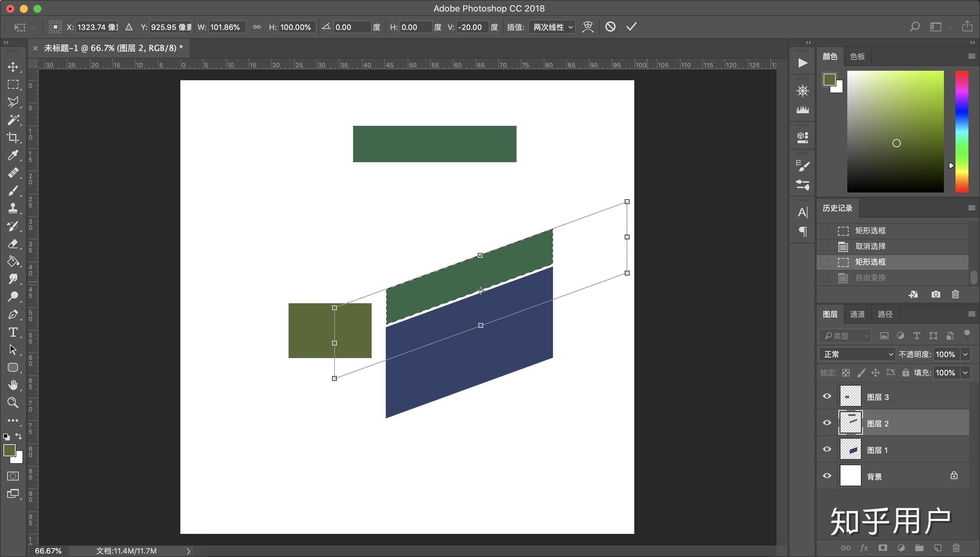Open the toolbar foreground color swatch
The width and height of the screenshot is (980, 557).
tap(9, 450)
